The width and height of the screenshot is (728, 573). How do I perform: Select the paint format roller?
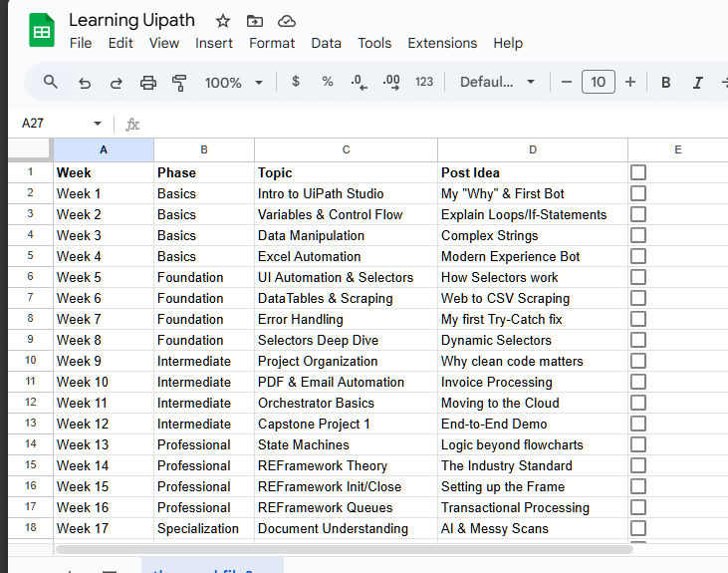click(x=179, y=83)
